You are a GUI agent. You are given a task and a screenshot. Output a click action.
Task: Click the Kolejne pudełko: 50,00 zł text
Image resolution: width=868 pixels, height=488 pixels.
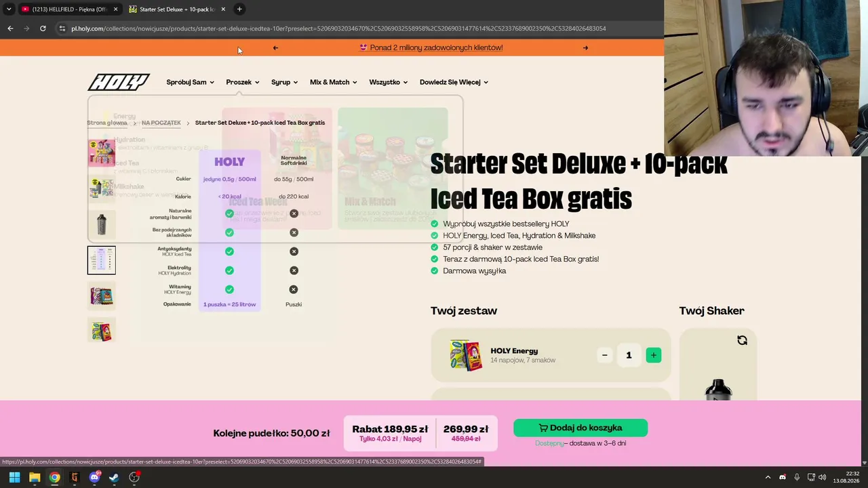pyautogui.click(x=271, y=433)
